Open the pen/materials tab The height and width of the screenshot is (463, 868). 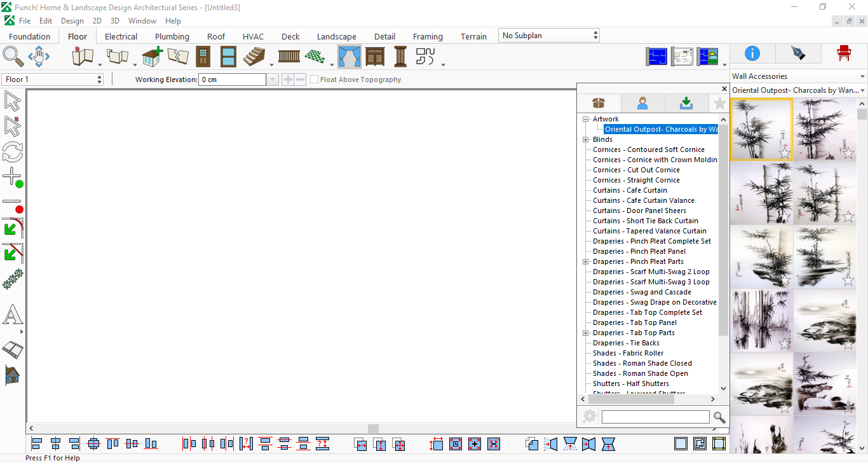[798, 53]
